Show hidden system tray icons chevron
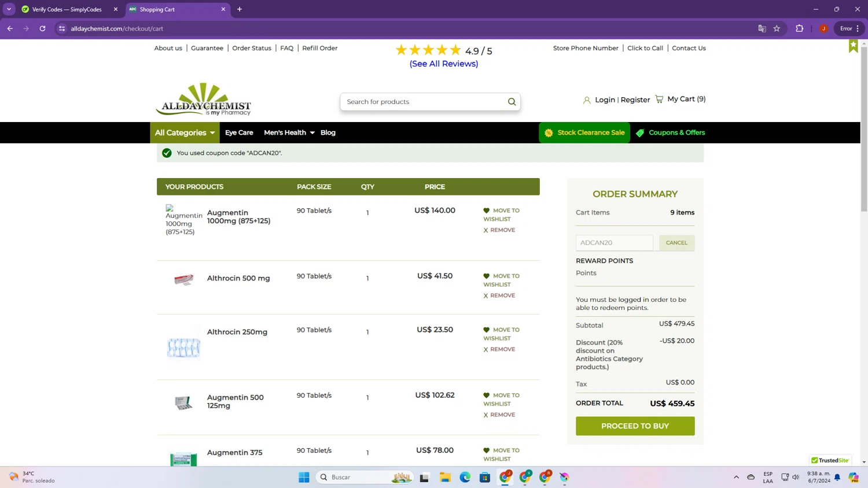 (x=736, y=477)
